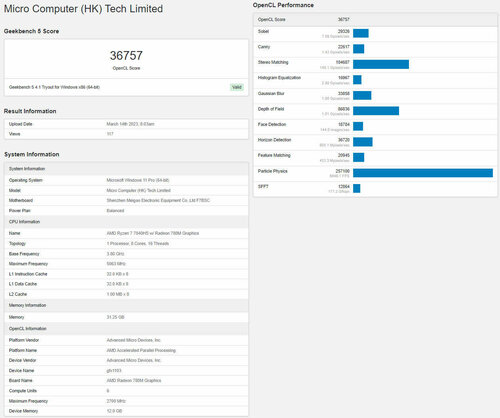This screenshot has height=418, width=500.
Task: Select the L1 Instruction Cache row label
Action: 28,274
